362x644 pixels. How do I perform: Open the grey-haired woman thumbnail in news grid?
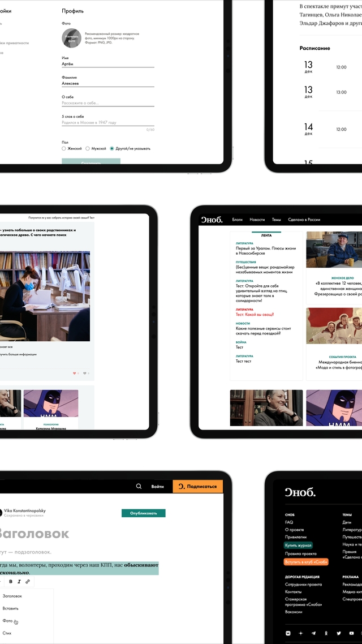(266, 408)
